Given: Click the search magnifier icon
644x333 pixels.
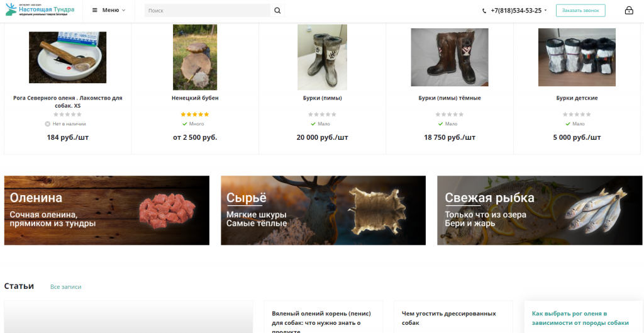Looking at the screenshot, I should pos(277,11).
